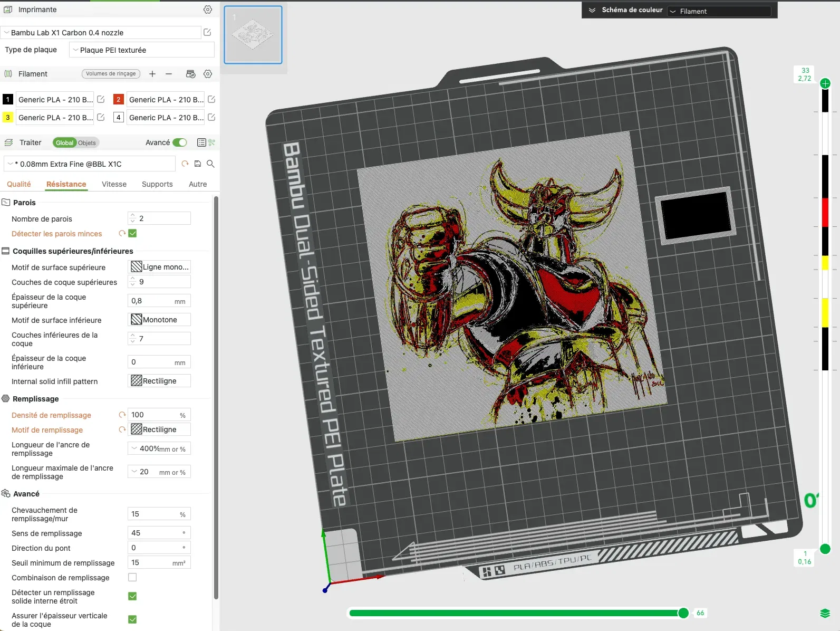Open the compare presets icon next to Avancé

tap(201, 142)
